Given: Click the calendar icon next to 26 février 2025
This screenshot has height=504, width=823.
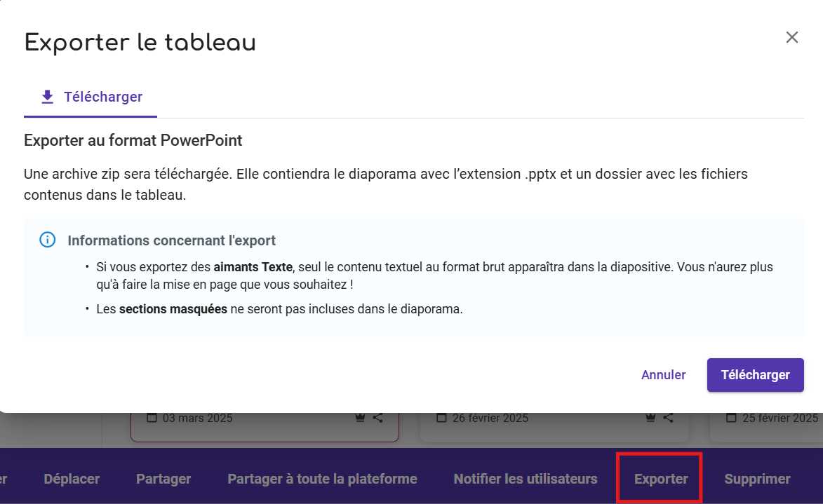Looking at the screenshot, I should [x=441, y=418].
